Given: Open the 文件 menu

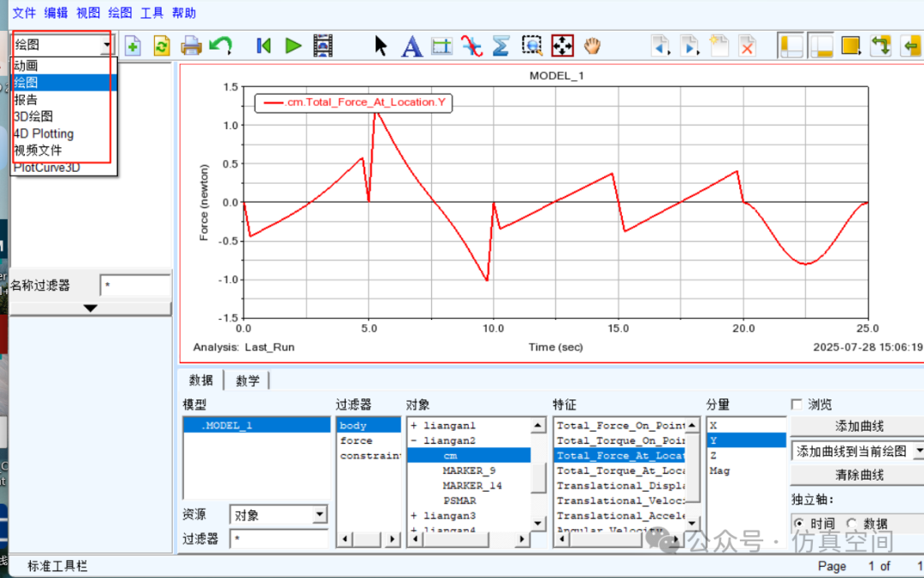Looking at the screenshot, I should pyautogui.click(x=24, y=12).
